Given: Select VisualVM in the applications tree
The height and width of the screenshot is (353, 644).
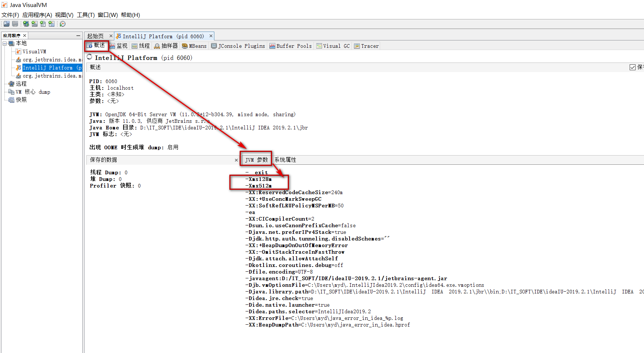Looking at the screenshot, I should coord(34,51).
